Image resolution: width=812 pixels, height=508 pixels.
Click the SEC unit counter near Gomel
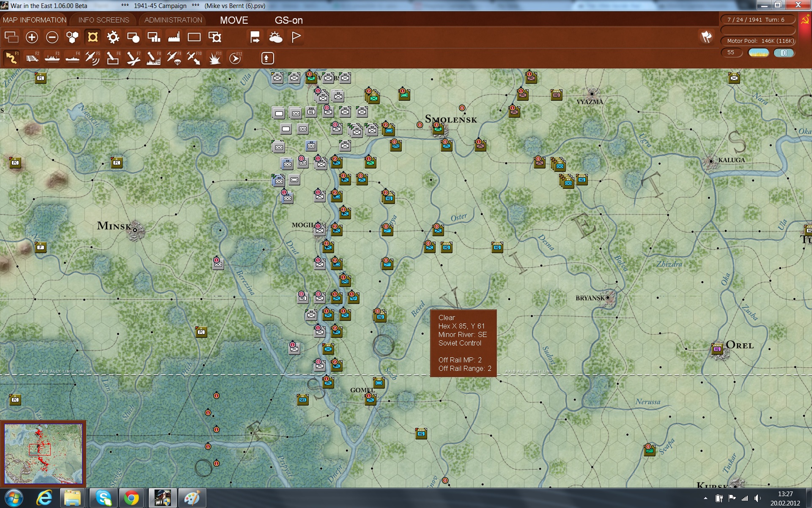pos(303,399)
